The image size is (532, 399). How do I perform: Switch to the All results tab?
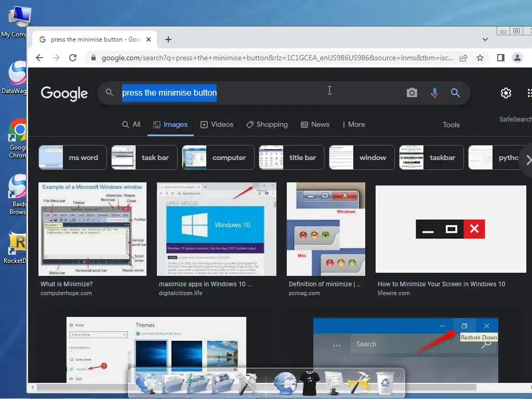[x=131, y=125]
